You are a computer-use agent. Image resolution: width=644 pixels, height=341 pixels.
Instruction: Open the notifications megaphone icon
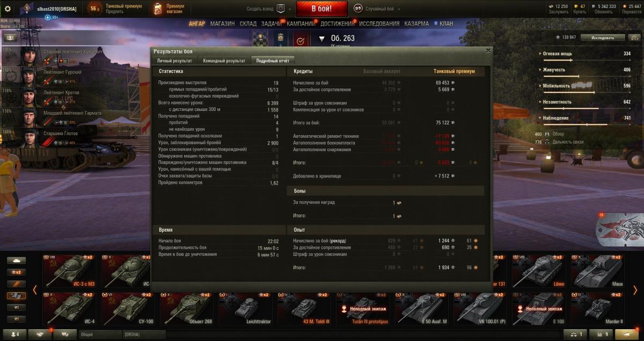click(626, 334)
